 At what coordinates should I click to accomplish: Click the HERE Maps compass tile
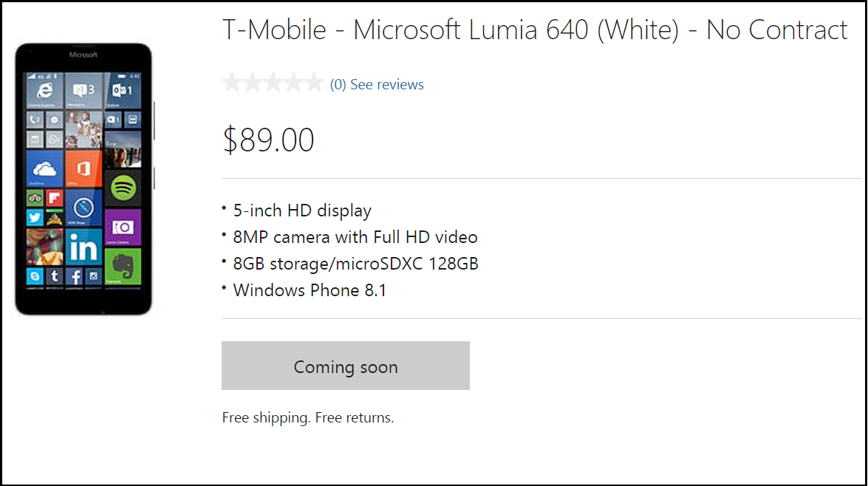point(83,208)
